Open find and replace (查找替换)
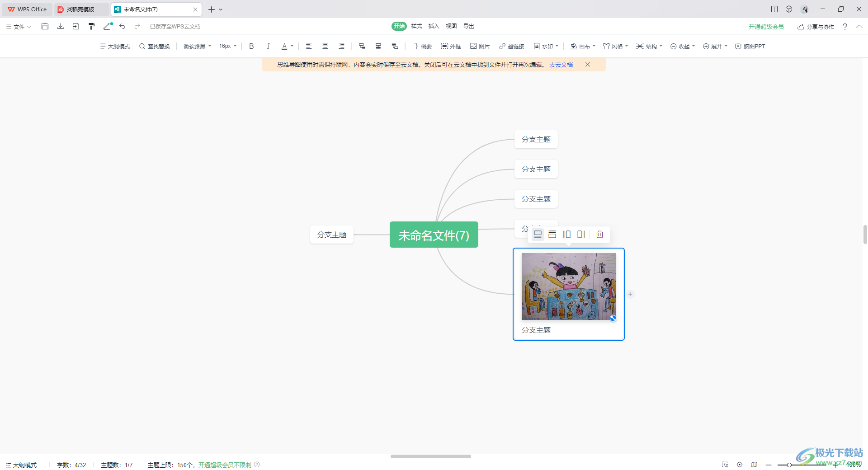 tap(155, 46)
